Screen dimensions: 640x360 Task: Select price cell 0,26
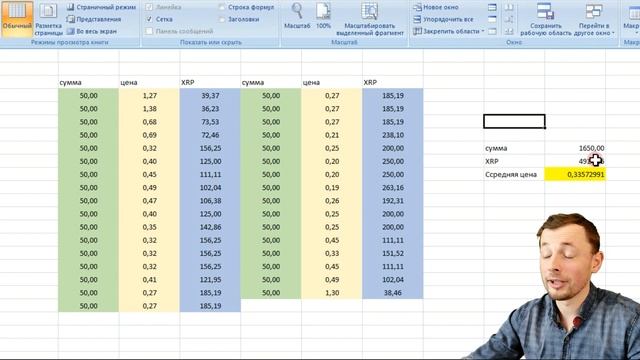coord(332,200)
